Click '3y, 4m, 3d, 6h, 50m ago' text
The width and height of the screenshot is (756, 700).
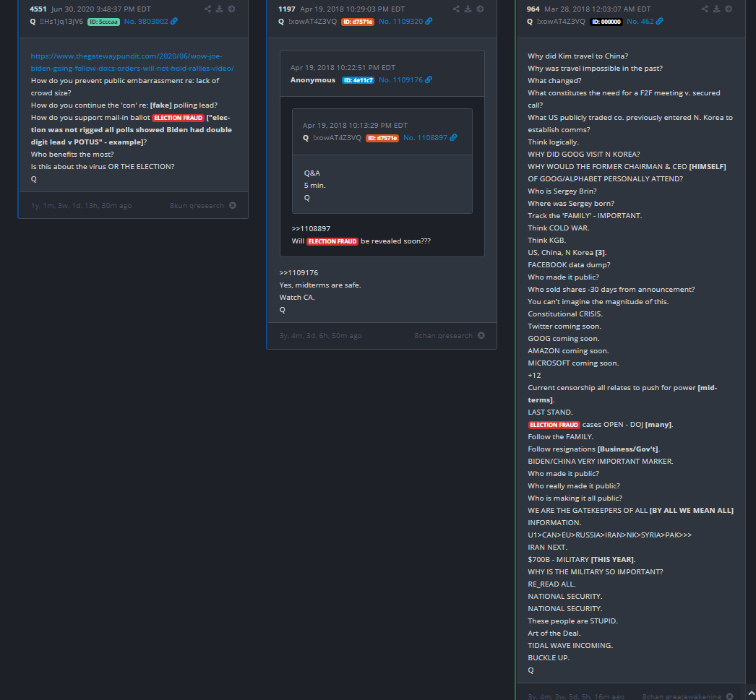pyautogui.click(x=321, y=335)
